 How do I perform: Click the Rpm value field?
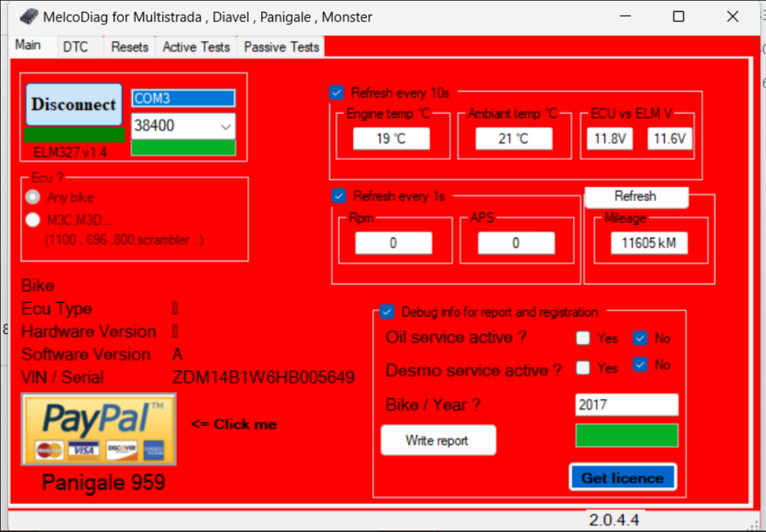pos(393,244)
